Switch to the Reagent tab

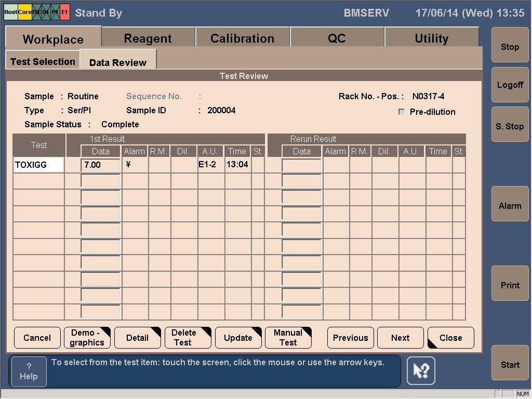click(x=148, y=38)
